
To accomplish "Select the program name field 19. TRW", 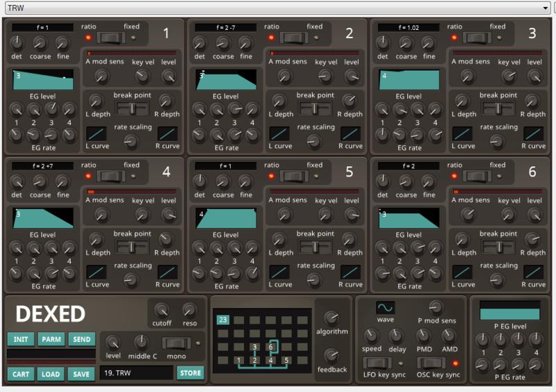I will tap(136, 373).
